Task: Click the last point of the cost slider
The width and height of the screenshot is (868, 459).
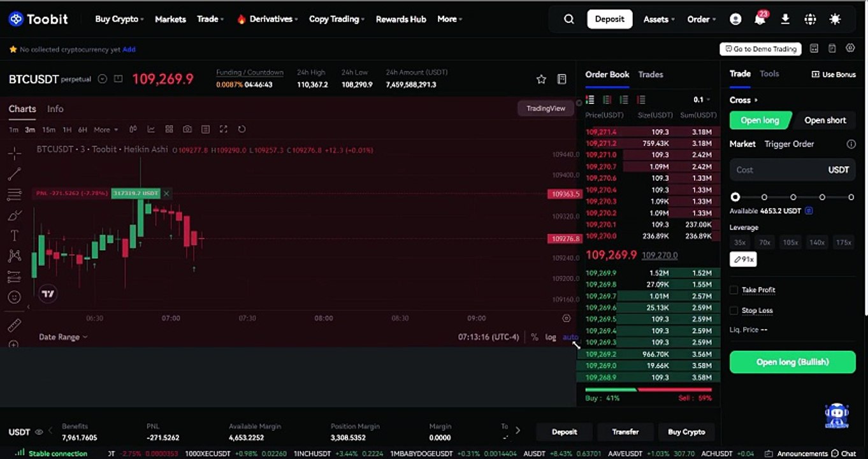Action: pyautogui.click(x=851, y=198)
